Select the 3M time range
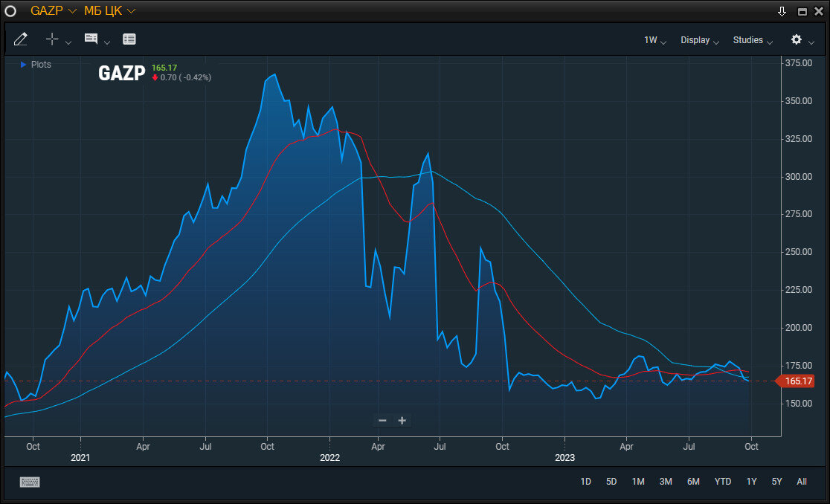Image resolution: width=830 pixels, height=504 pixels. 666,482
